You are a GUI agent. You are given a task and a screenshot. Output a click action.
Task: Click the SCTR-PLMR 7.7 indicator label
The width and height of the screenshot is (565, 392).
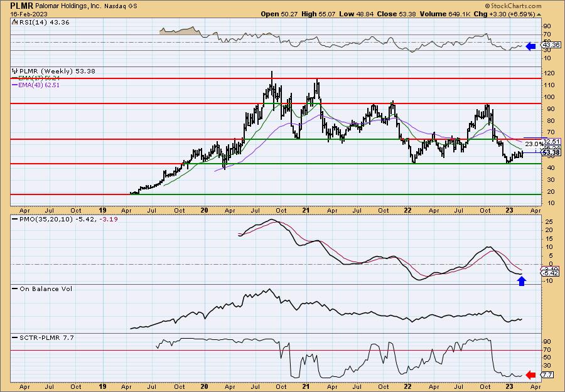click(46, 337)
